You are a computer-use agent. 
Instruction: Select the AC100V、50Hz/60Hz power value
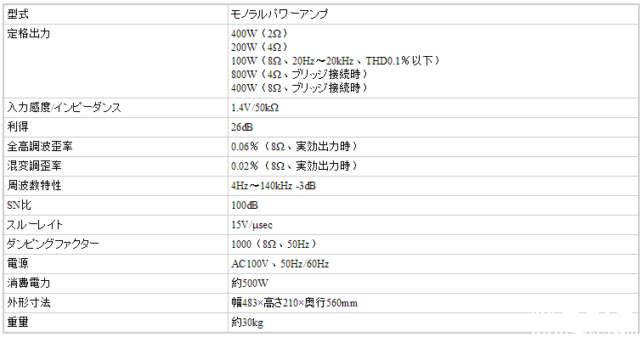point(280,264)
